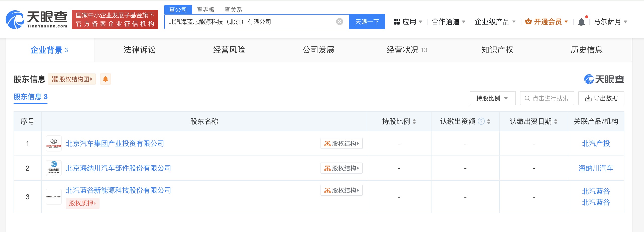Click the help icon beside 认缴出资额
Screen dimensions: 644x232
click(481, 122)
